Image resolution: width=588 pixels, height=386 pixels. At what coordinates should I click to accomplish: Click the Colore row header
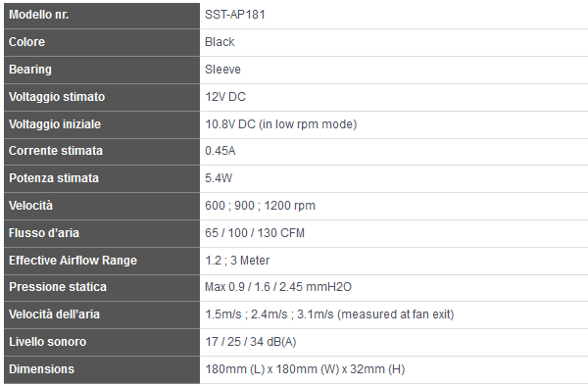[102, 42]
